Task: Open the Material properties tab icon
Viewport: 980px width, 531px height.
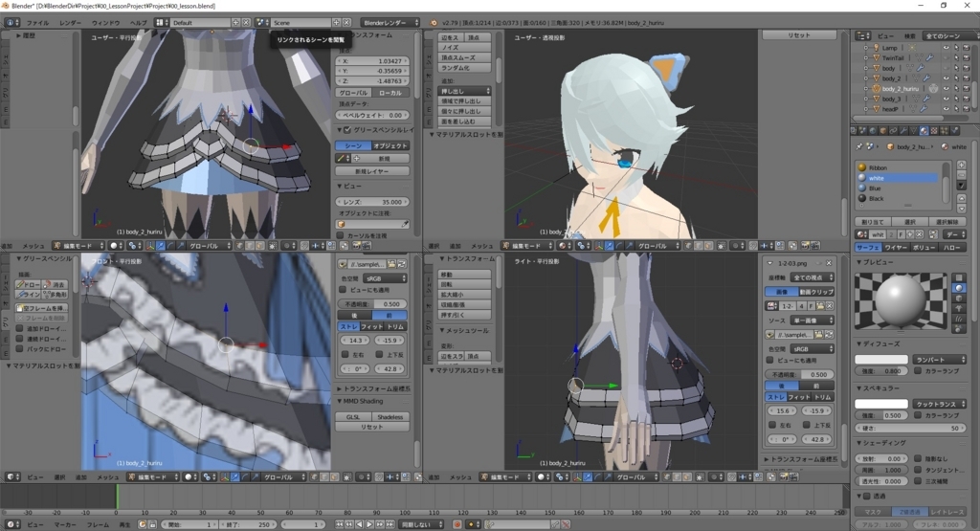Action: click(x=924, y=130)
